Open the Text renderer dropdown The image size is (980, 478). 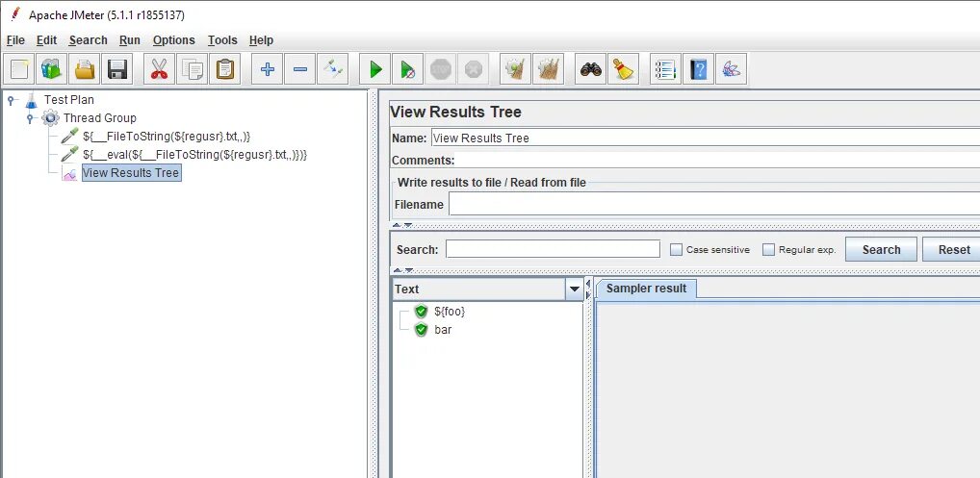(574, 289)
